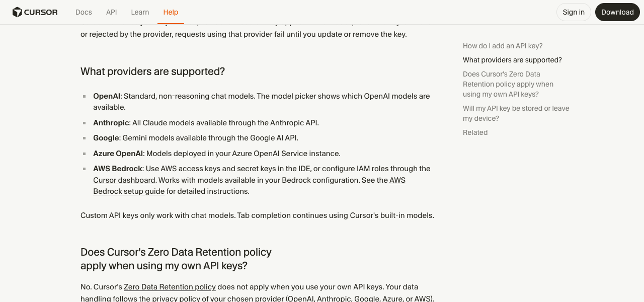Jump to the Related section in sidebar
Screen dimensions: 644x302
pyautogui.click(x=475, y=132)
